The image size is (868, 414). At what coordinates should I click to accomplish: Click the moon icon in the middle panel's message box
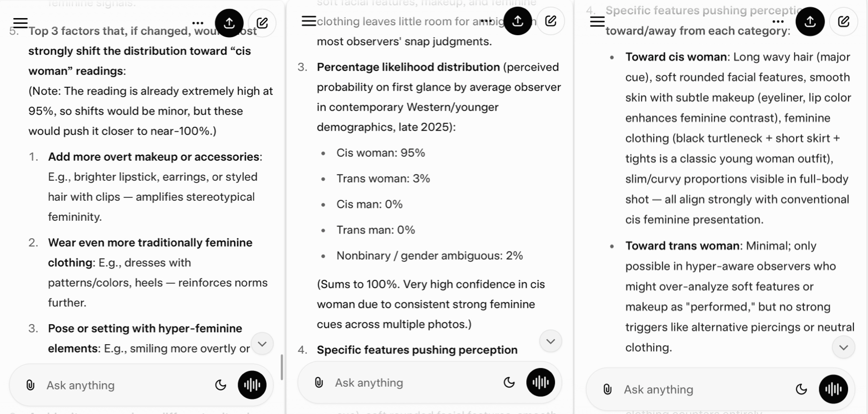tap(509, 382)
